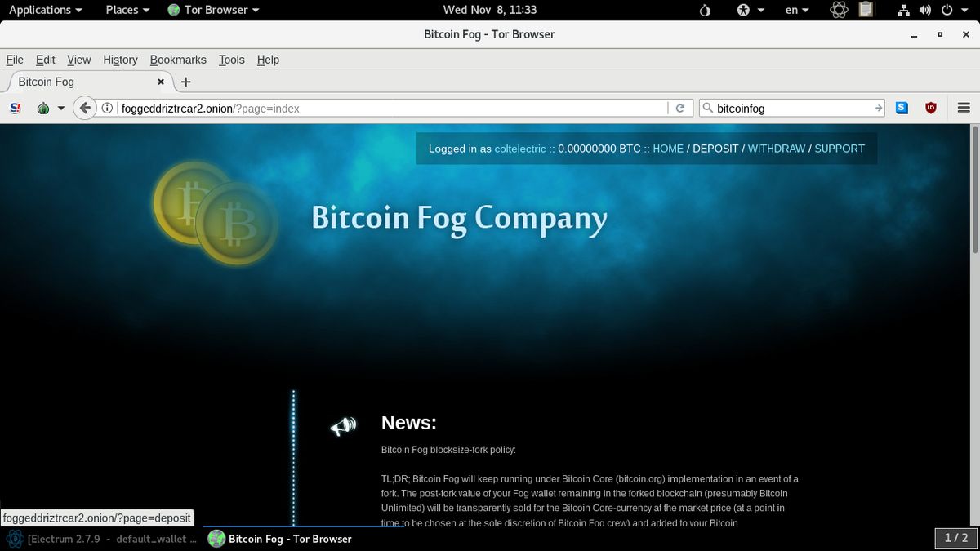Click the WITHDRAW link

777,149
